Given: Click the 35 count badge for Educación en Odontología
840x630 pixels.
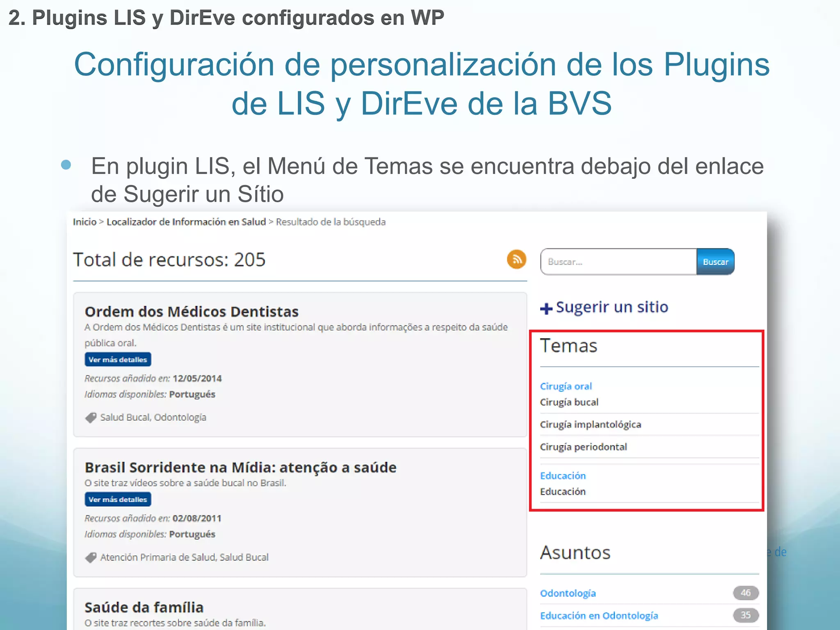Looking at the screenshot, I should point(746,615).
